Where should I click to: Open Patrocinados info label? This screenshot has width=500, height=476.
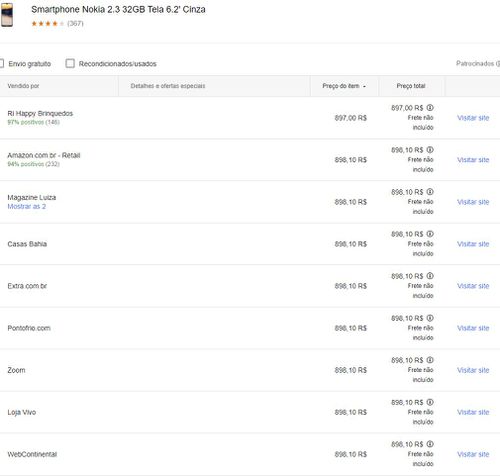478,63
